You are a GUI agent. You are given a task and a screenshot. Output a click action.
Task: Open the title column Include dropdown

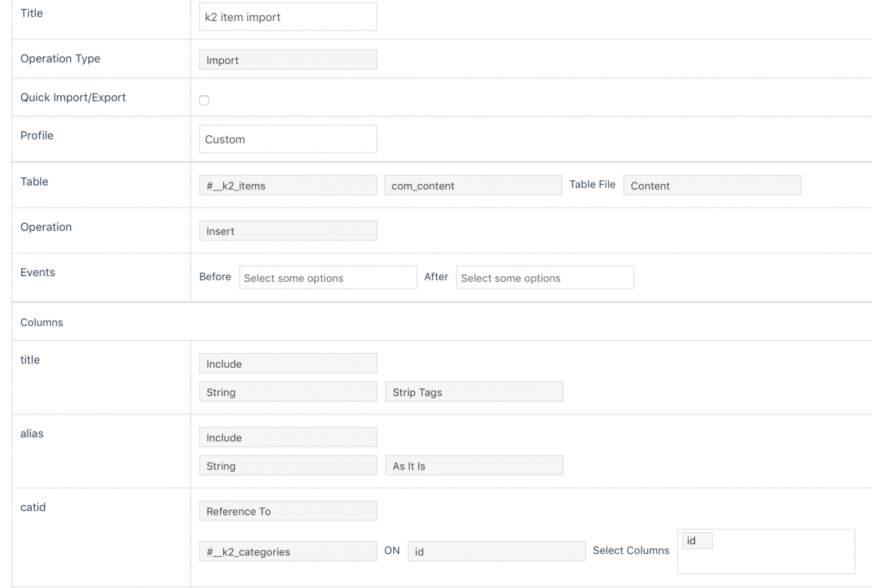click(x=288, y=363)
